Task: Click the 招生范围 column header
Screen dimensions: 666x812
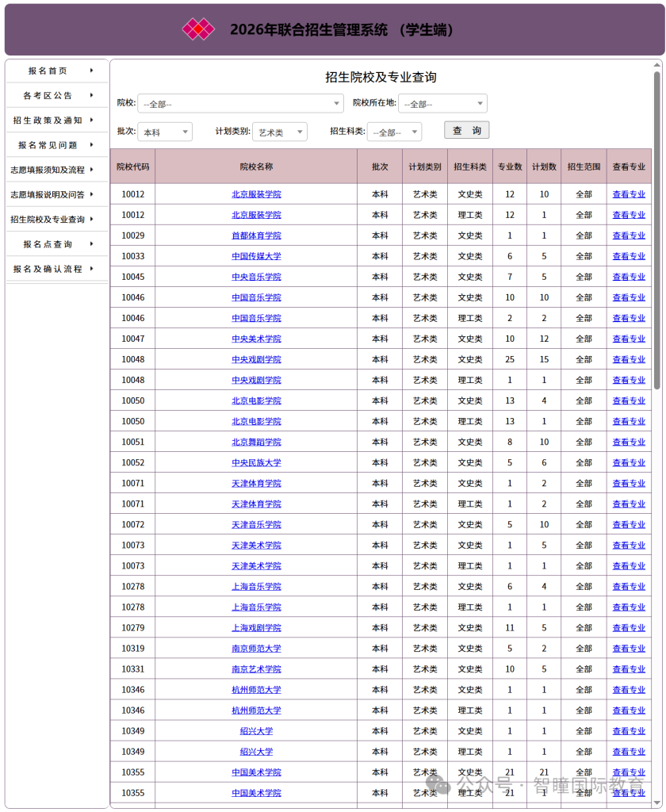Action: [x=584, y=167]
